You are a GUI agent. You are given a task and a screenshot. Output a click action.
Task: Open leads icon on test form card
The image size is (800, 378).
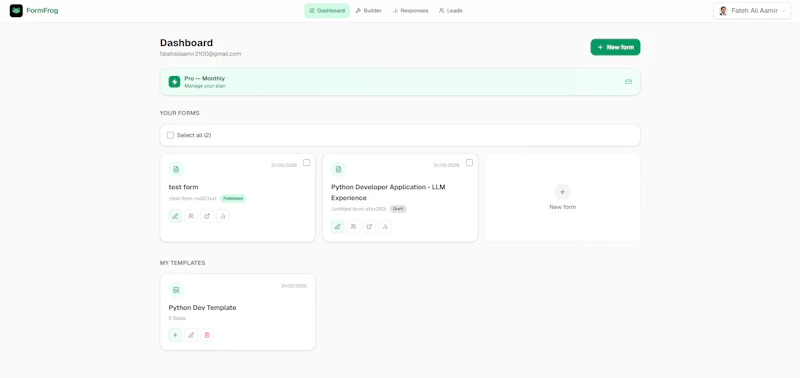[x=191, y=216]
